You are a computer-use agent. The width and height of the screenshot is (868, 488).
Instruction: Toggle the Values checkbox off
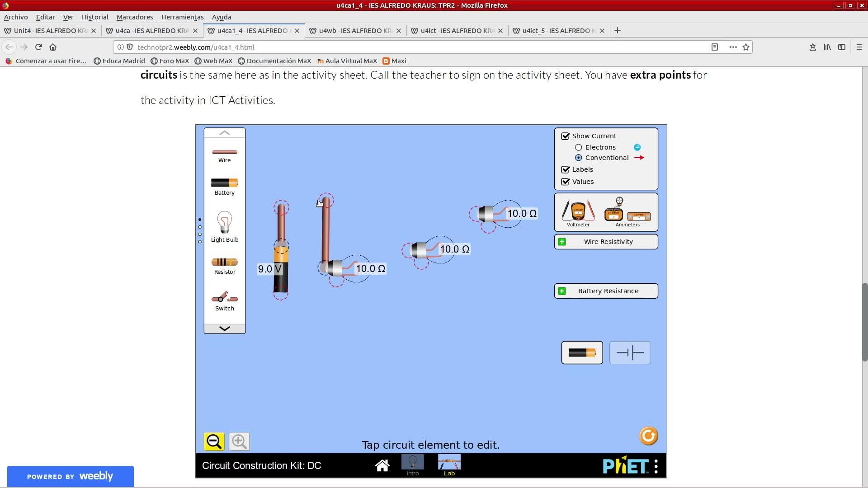click(566, 182)
